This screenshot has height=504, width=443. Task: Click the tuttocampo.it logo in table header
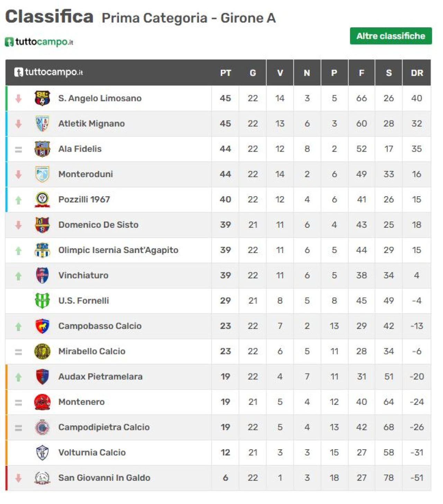tap(48, 72)
